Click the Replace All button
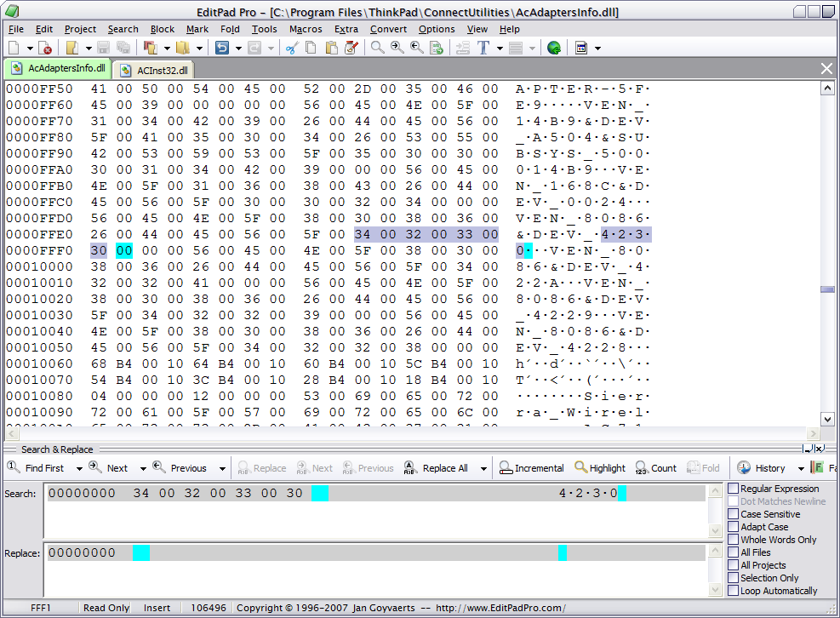Image resolution: width=840 pixels, height=618 pixels. click(x=437, y=468)
